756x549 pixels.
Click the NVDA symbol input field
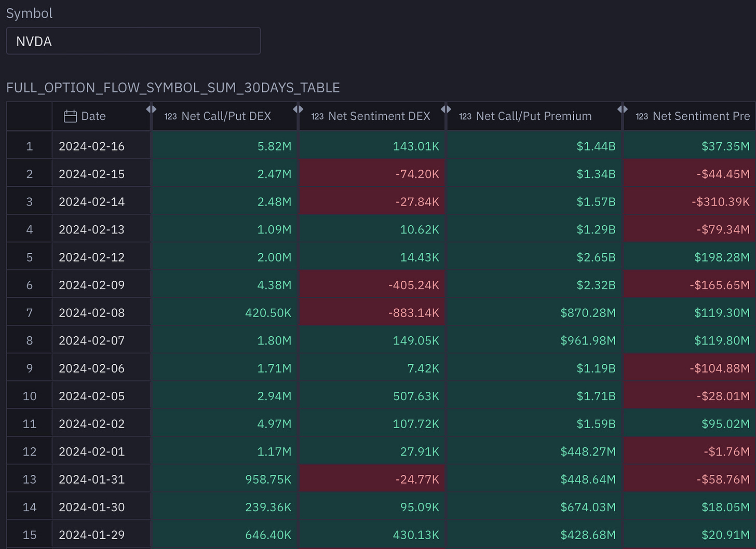(133, 41)
